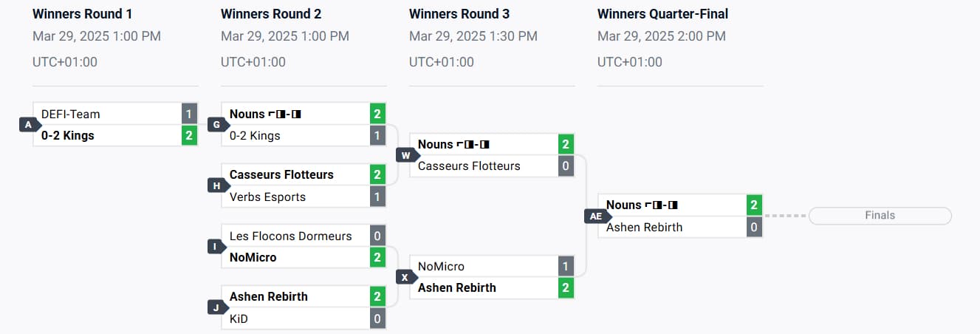Screen dimensions: 980x334
Task: Click Ashen Rebirth score in match X
Action: tap(566, 287)
